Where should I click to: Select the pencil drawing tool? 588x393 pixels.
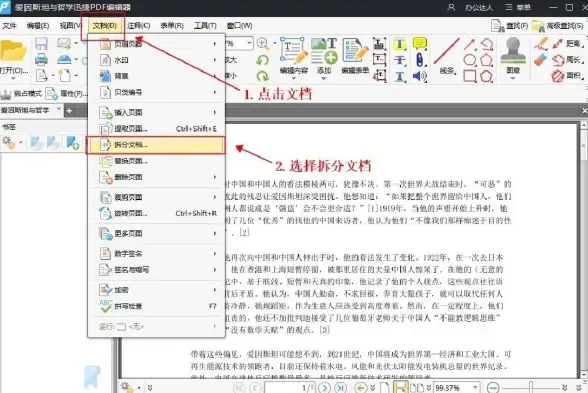point(541,44)
